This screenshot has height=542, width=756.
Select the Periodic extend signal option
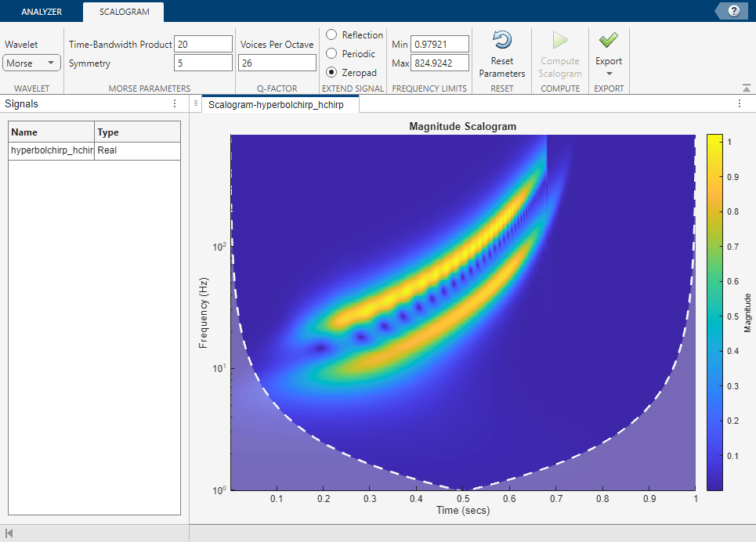point(331,53)
